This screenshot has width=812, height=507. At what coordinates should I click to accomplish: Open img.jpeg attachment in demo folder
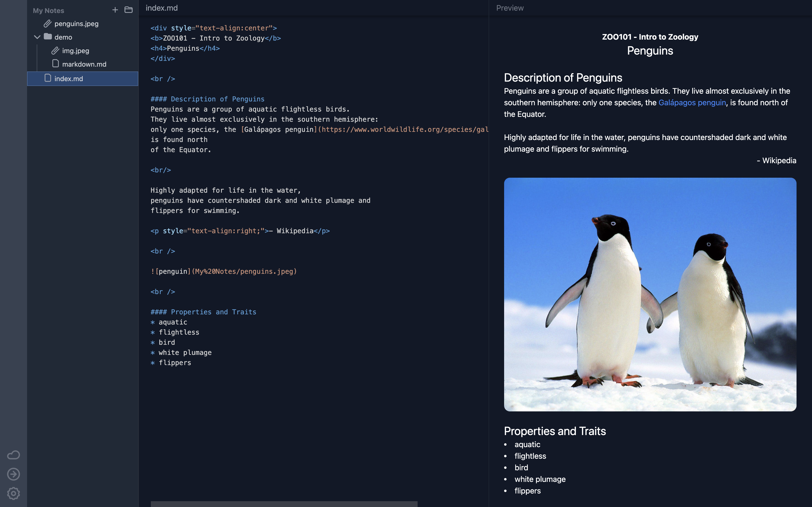pyautogui.click(x=75, y=51)
